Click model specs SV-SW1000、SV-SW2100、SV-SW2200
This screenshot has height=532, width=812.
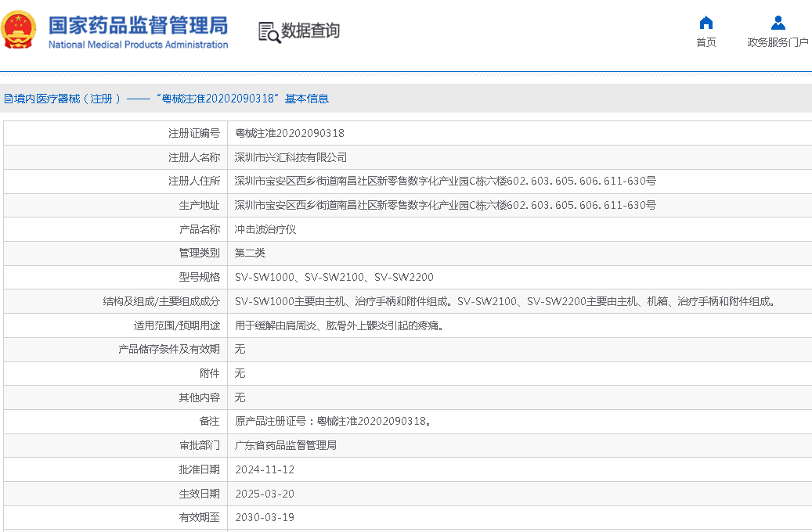pos(334,277)
